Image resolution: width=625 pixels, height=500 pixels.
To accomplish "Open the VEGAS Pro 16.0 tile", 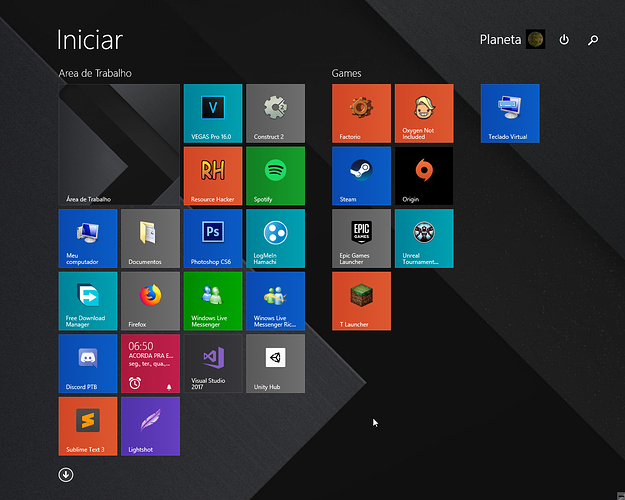I will point(213,113).
